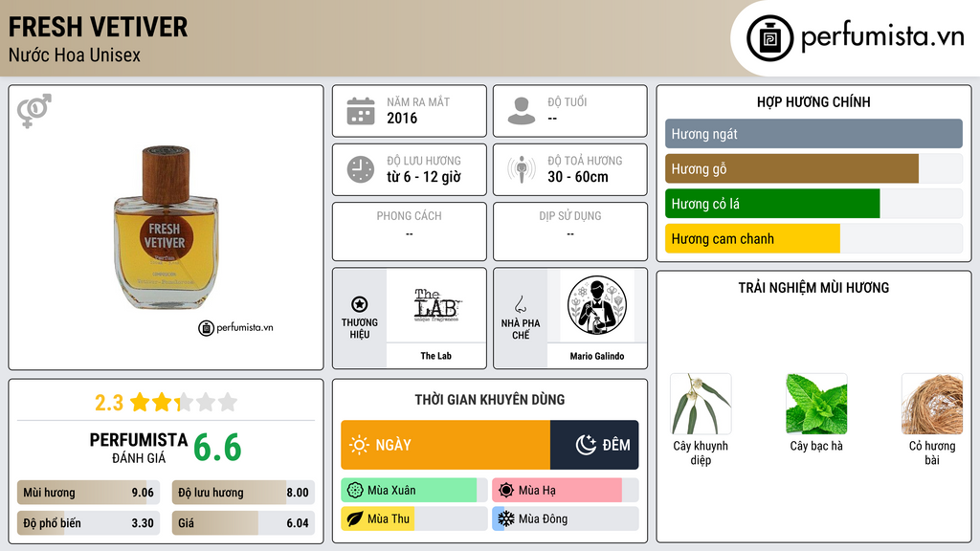Click the sun icon in Ngày bar

click(360, 445)
